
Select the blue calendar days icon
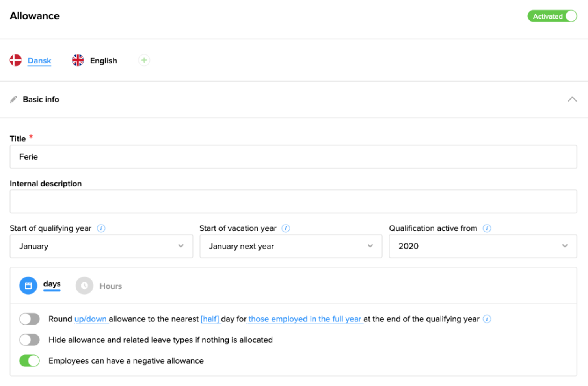click(28, 286)
